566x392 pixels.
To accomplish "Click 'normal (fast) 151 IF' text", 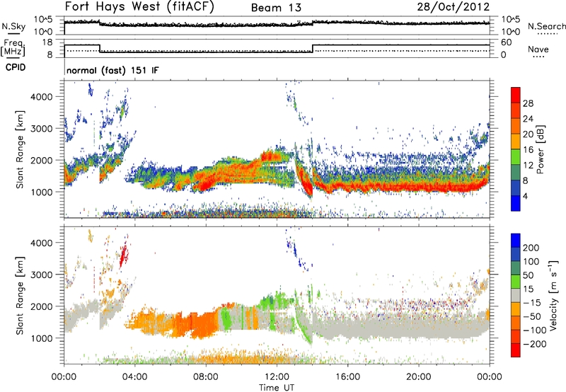I will coord(112,70).
